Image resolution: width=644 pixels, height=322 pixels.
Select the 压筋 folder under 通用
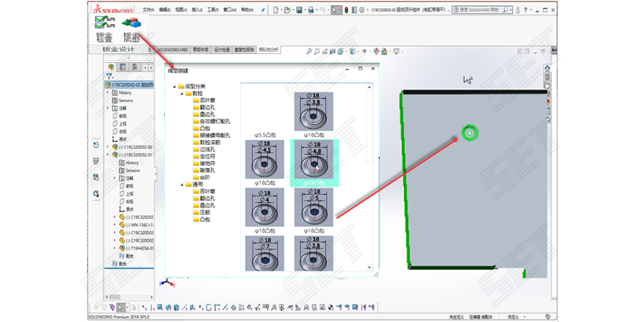pos(202,213)
